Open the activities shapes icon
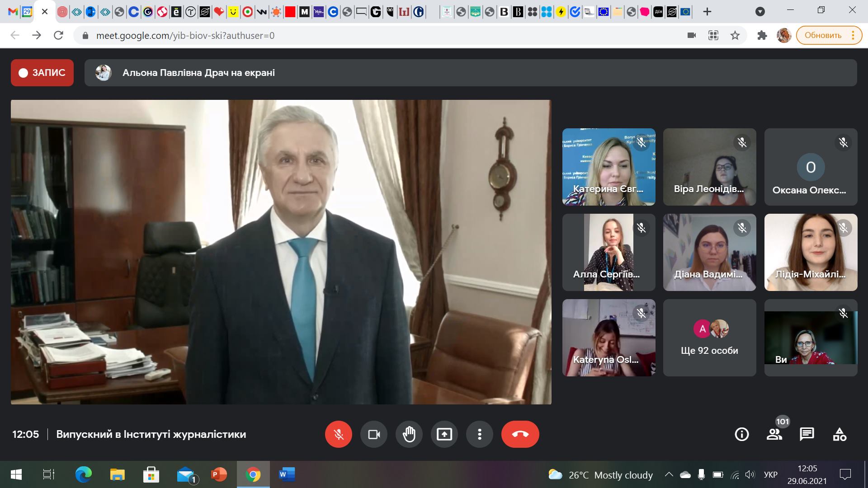The image size is (868, 488). click(840, 434)
